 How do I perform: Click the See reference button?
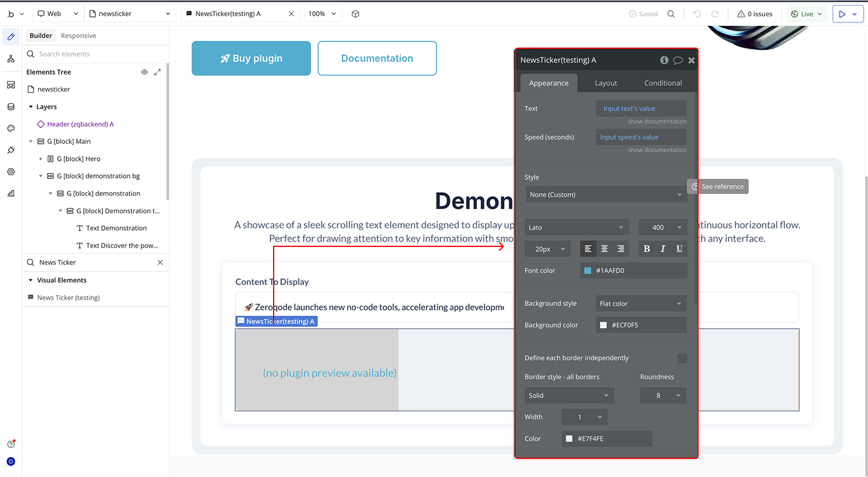pos(717,187)
